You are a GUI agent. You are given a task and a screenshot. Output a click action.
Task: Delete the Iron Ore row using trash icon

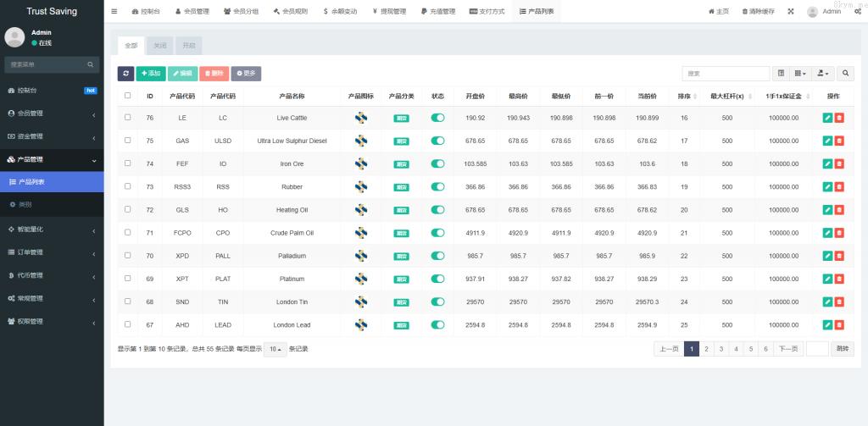[839, 163]
